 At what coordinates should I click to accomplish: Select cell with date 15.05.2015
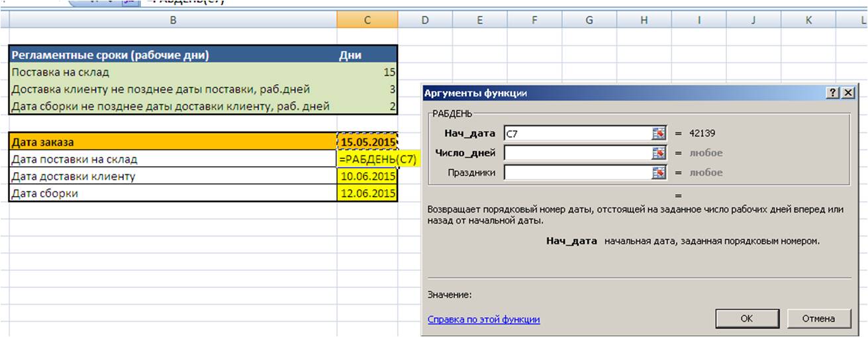(367, 142)
